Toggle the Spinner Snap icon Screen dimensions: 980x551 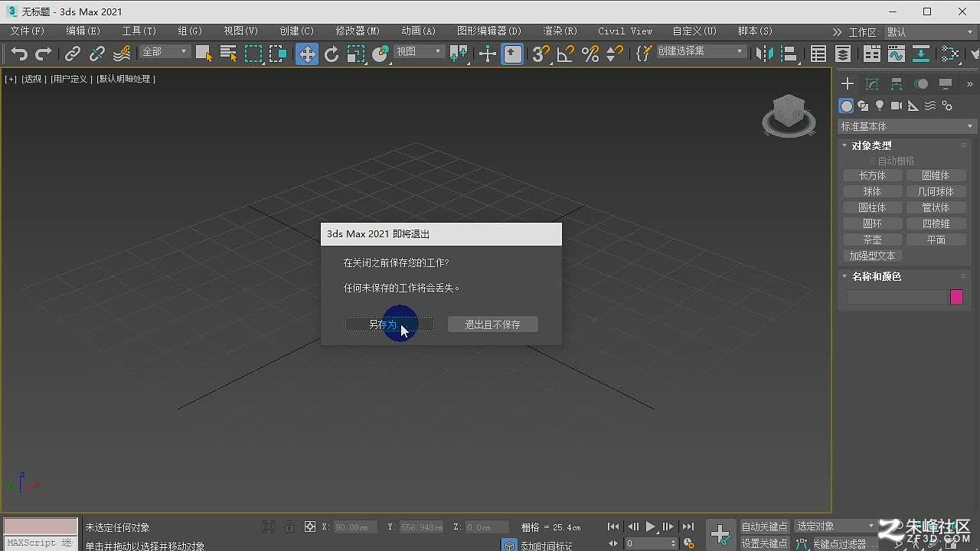click(615, 54)
